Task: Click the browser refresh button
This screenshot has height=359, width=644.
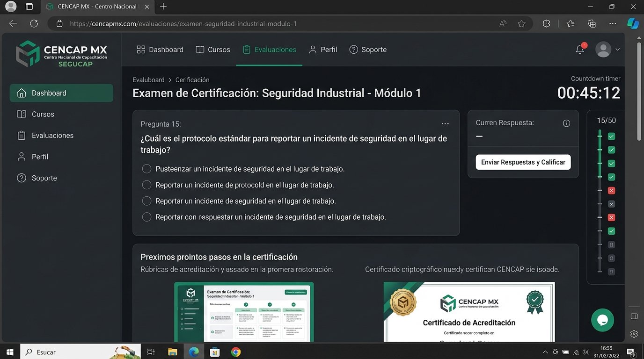Action: tap(34, 23)
